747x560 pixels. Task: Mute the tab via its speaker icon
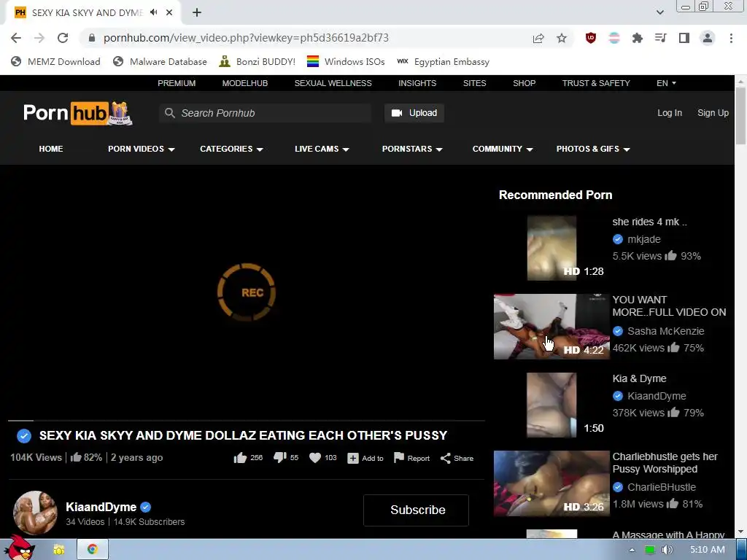pyautogui.click(x=153, y=12)
